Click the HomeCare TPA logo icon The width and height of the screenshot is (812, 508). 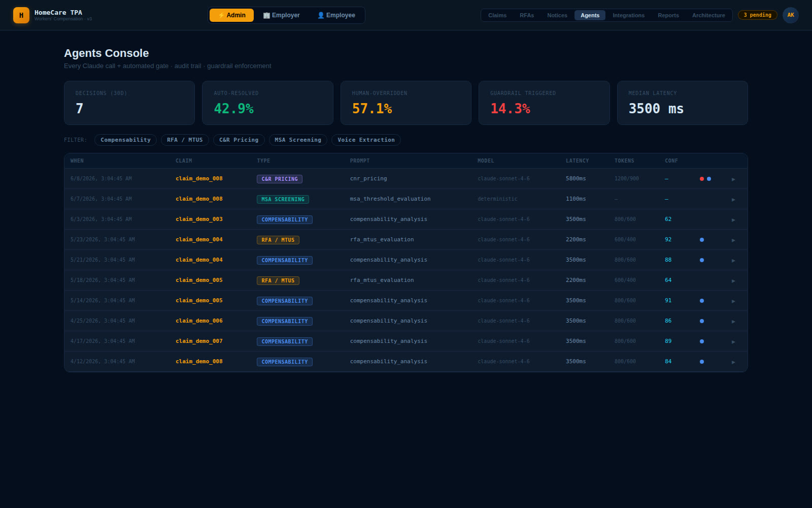pos(21,15)
